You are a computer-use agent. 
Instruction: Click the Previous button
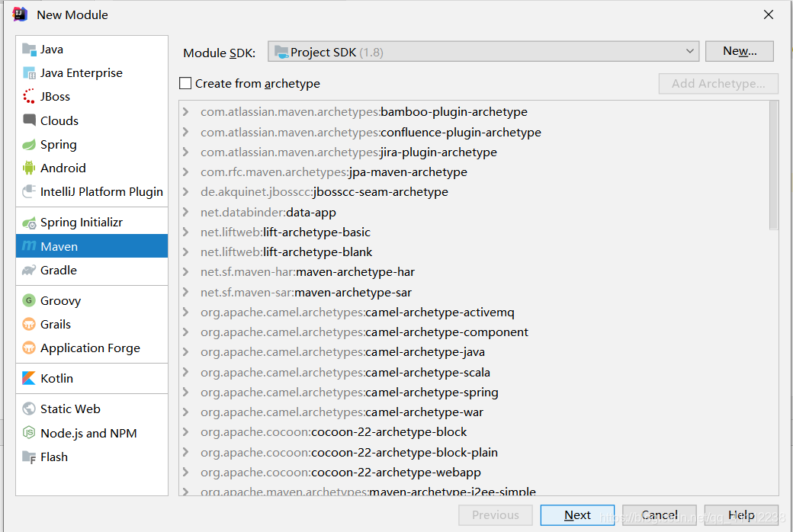[x=496, y=514]
